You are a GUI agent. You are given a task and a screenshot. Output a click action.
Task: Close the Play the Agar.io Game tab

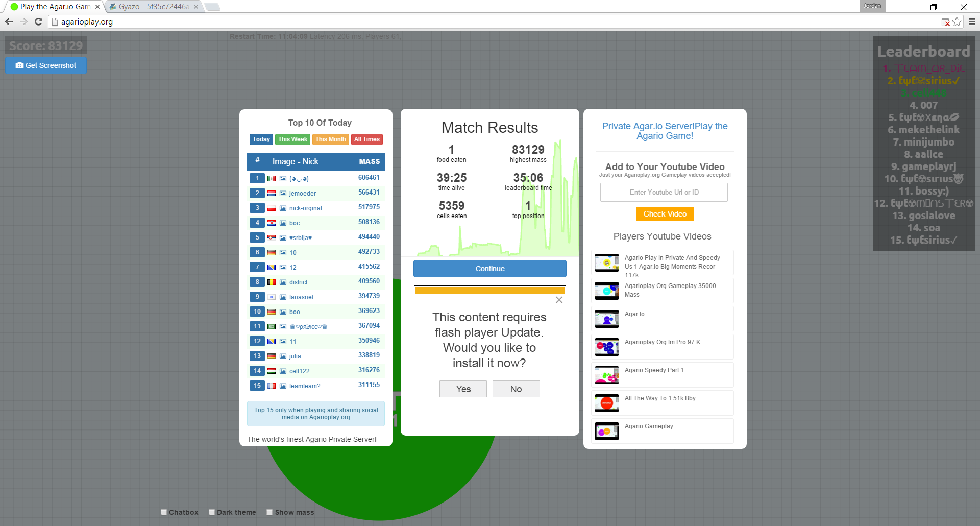[97, 7]
